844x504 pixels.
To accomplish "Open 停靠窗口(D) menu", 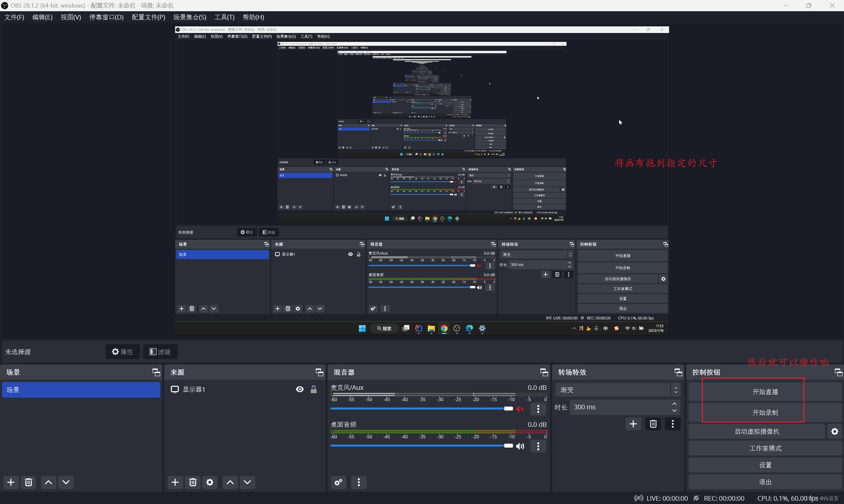I will coord(106,17).
